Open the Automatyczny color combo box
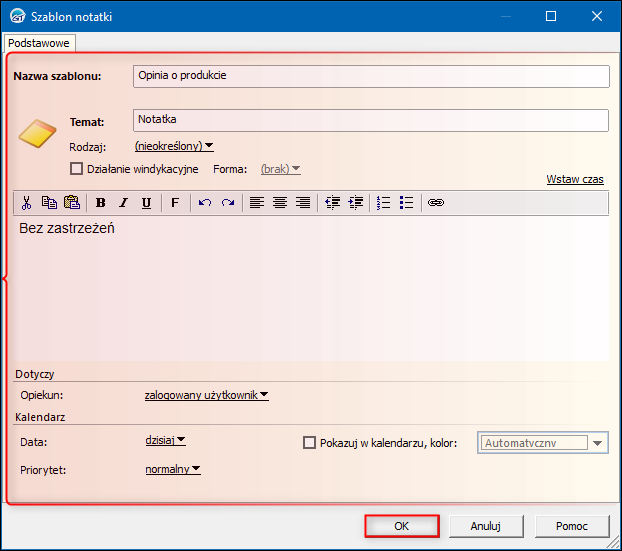Viewport: 622px width, 551px height. click(543, 443)
